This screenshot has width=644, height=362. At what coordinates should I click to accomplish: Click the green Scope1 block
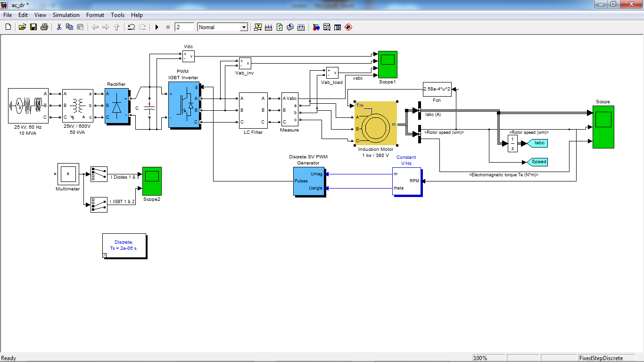point(388,65)
